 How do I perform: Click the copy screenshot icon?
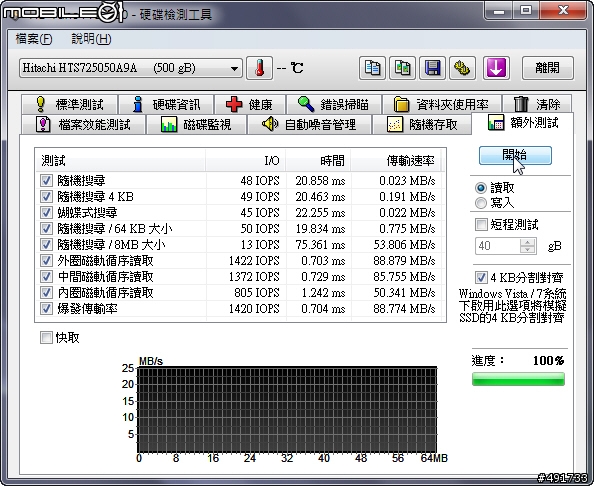coord(402,68)
